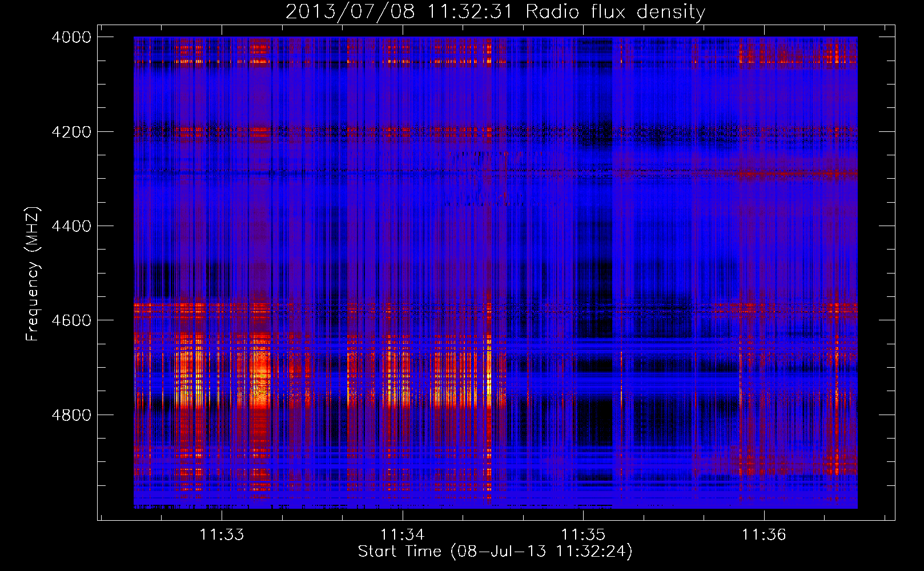Viewport: 924px width, 571px height.
Task: Click the 11:35 time axis label
Action: point(583,535)
